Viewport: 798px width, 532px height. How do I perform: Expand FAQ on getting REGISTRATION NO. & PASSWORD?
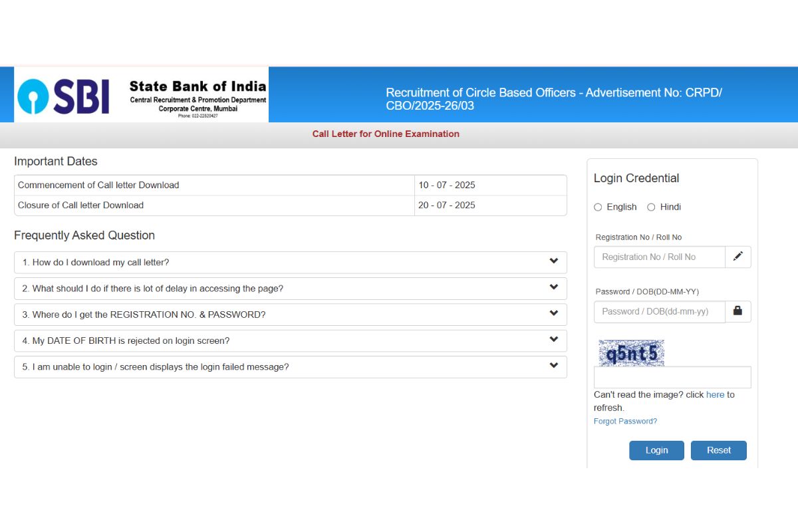[291, 315]
